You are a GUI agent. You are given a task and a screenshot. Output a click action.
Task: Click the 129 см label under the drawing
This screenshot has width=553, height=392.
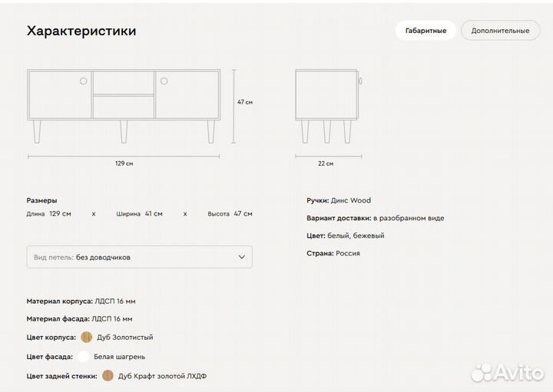coord(124,163)
